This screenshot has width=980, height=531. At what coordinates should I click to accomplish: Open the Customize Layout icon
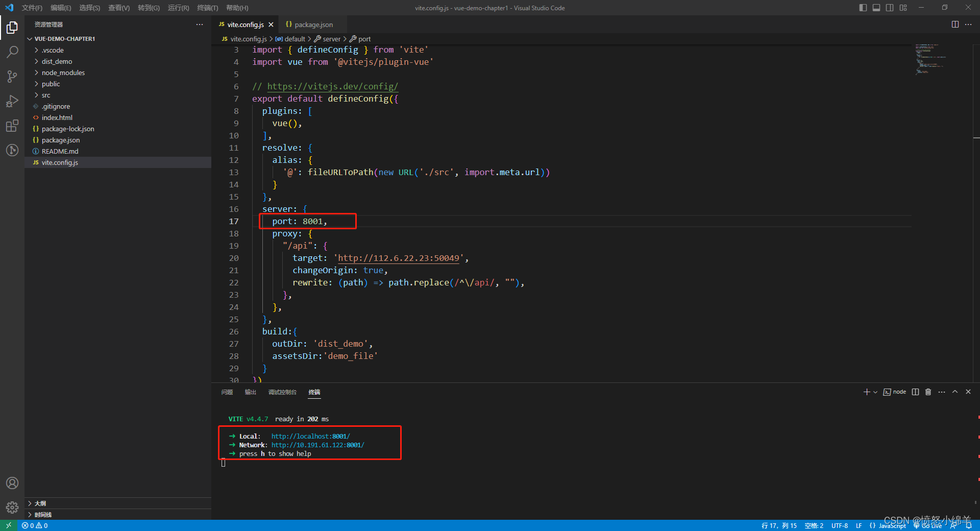[903, 8]
